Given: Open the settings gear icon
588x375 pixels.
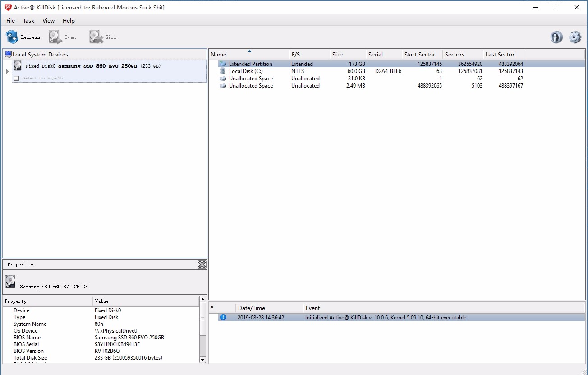Looking at the screenshot, I should point(575,37).
